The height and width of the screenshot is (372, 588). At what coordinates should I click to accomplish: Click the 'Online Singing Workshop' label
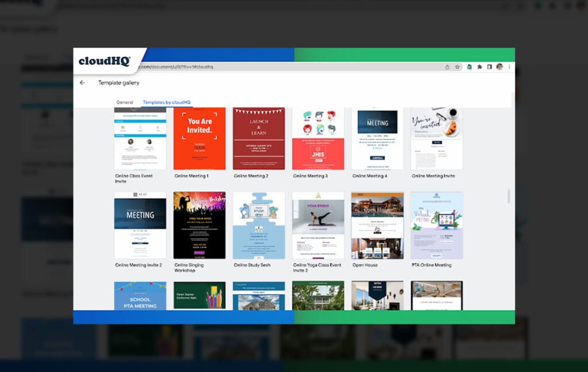coord(189,268)
